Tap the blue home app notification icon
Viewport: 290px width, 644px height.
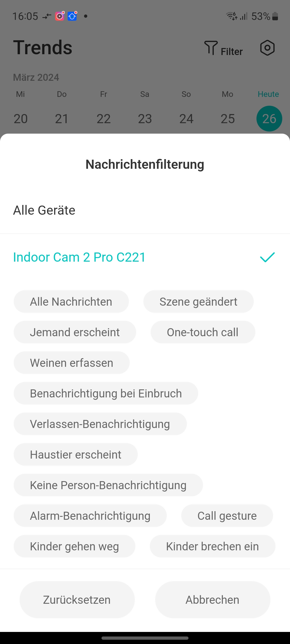pyautogui.click(x=72, y=16)
